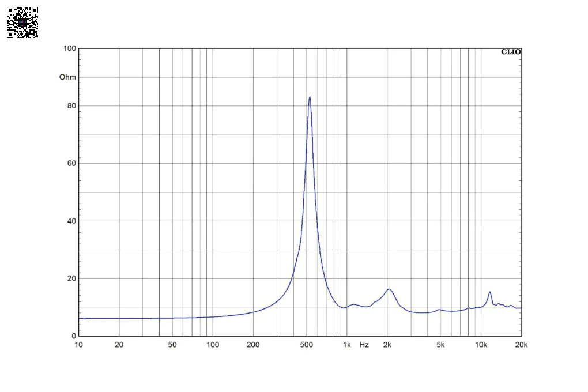Viewport: 588px width, 392px height.
Task: Click the CLIO logo text
Action: point(511,52)
